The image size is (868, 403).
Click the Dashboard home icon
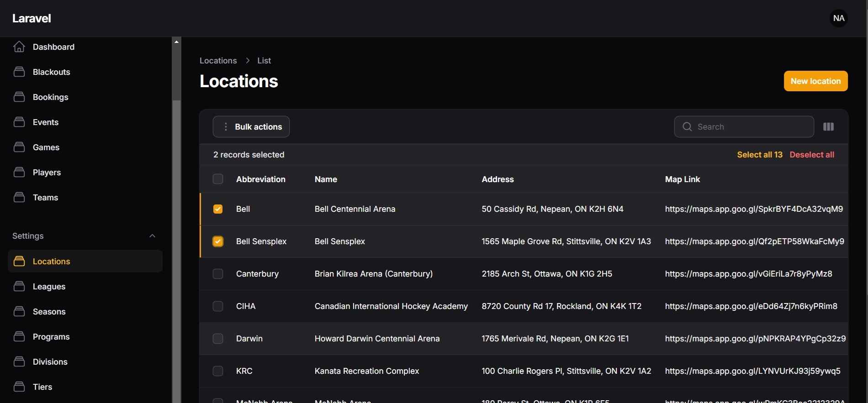(x=19, y=47)
